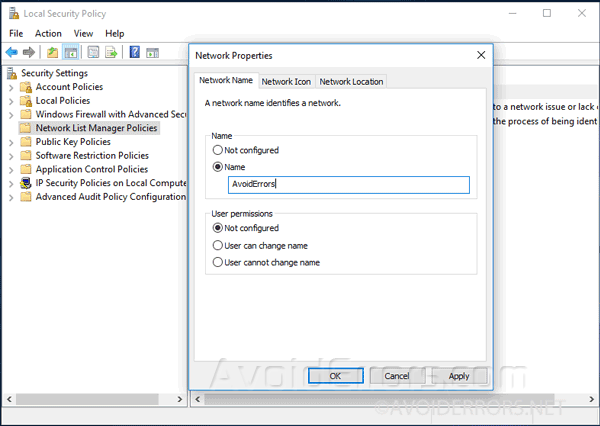
Task: Select the 'Not configured' radio under Name
Action: click(219, 150)
